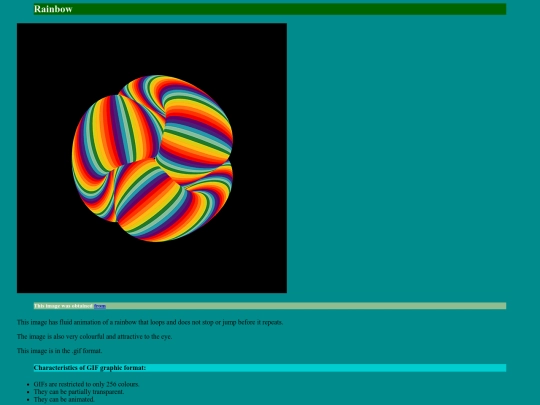Click bullet 'They can be animated.'
Image resolution: width=540 pixels, height=405 pixels.
(x=64, y=399)
